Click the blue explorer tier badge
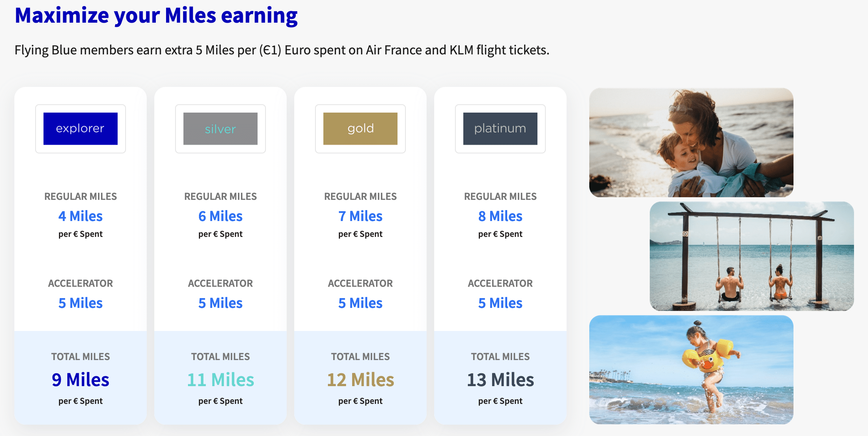 coord(81,128)
